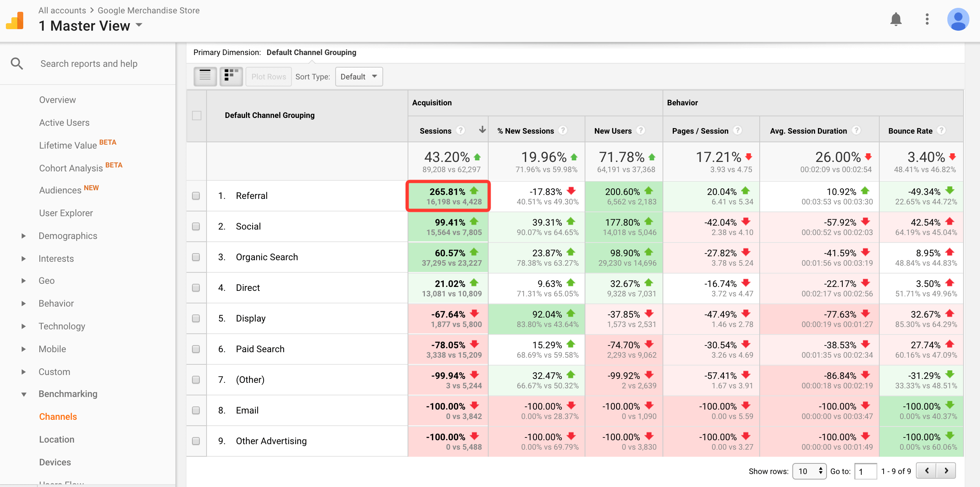Click the Google Analytics logo icon
Image resolution: width=980 pixels, height=487 pixels.
[15, 20]
